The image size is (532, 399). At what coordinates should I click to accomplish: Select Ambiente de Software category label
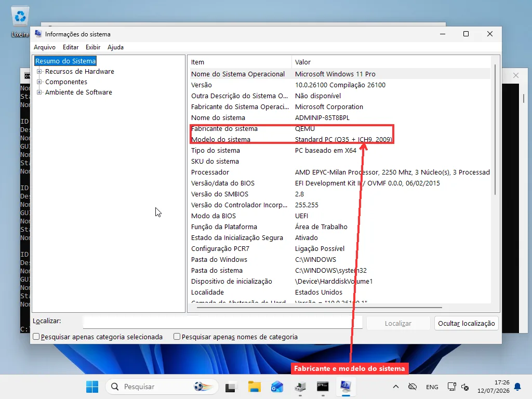[78, 92]
